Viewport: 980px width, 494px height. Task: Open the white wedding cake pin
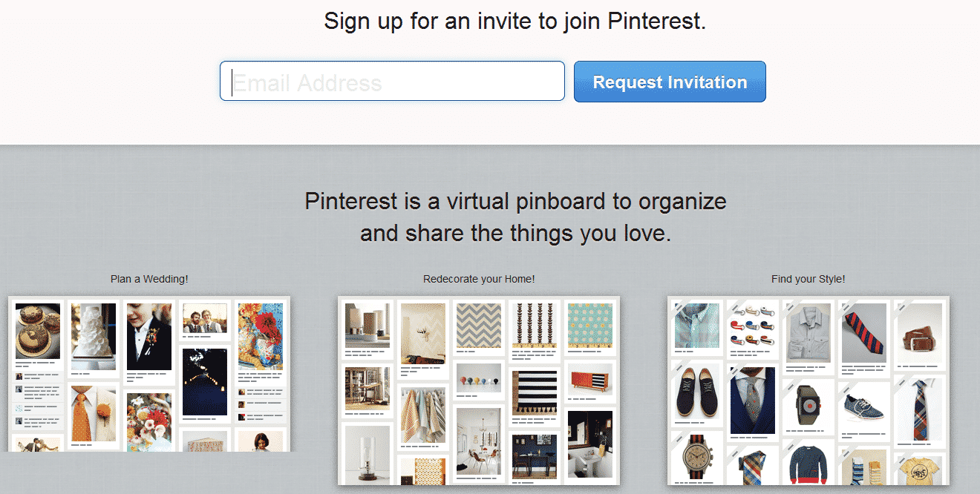coord(94,335)
